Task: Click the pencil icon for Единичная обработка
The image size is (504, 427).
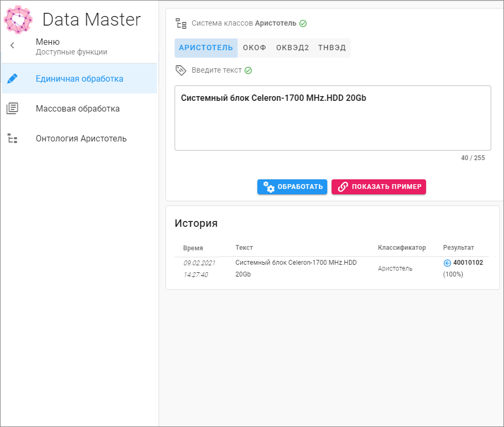Action: (12, 78)
